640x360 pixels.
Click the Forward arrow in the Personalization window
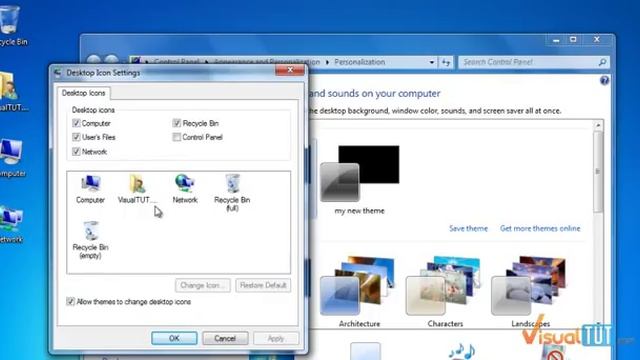pos(111,61)
